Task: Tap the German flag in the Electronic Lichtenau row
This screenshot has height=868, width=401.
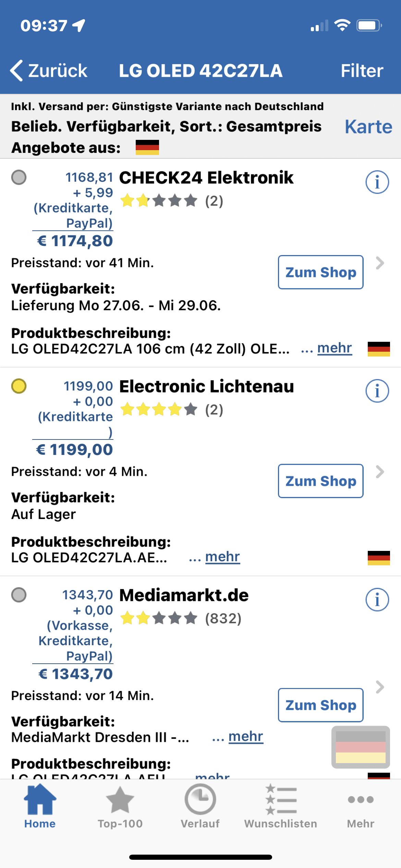Action: [x=379, y=558]
